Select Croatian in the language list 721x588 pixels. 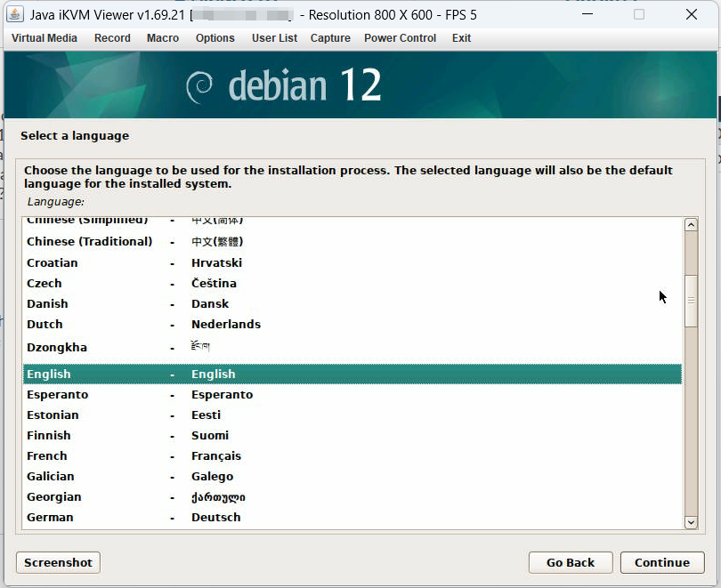[352, 262]
